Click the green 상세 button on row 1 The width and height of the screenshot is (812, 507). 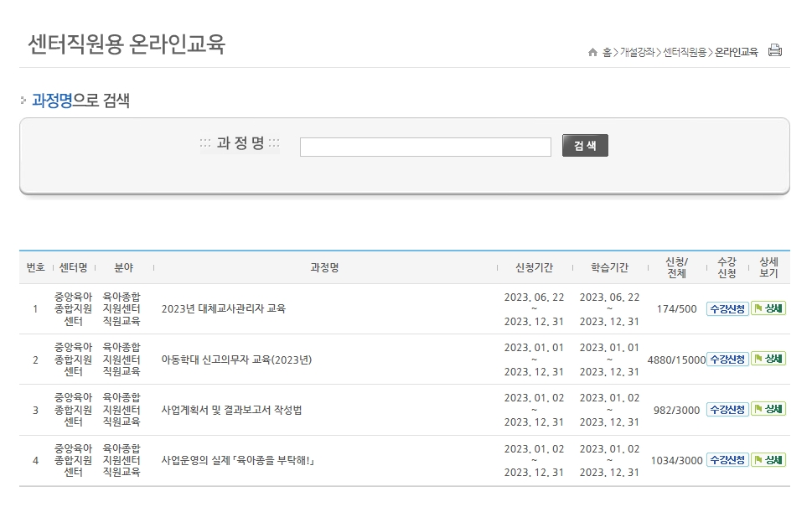point(767,308)
